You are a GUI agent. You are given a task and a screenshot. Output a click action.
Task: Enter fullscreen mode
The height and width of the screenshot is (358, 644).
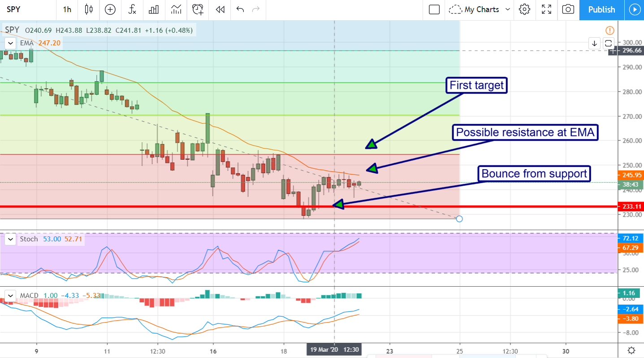coord(546,9)
